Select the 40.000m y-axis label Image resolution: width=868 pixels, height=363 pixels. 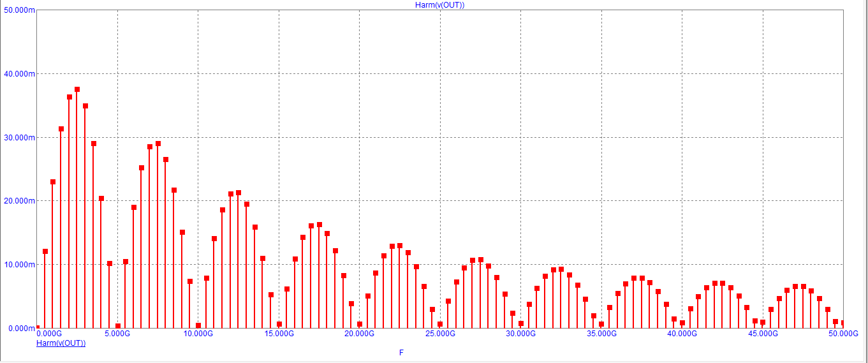[x=19, y=74]
